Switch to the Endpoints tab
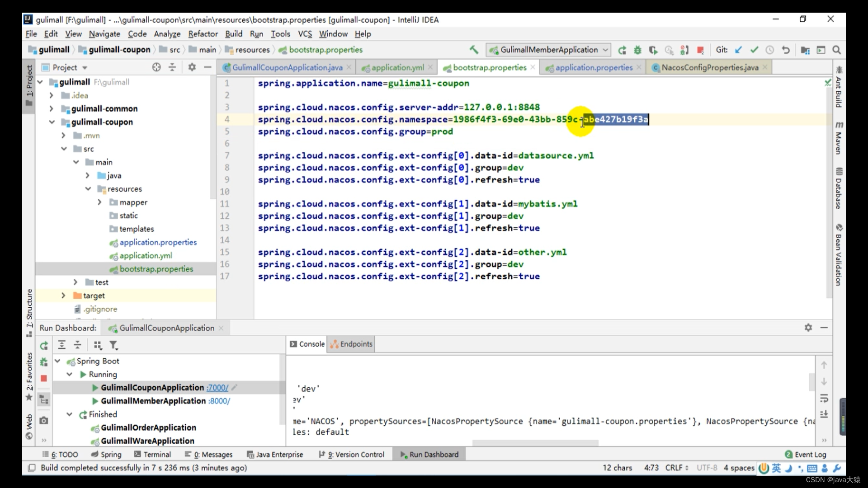This screenshot has width=868, height=488. [x=351, y=344]
